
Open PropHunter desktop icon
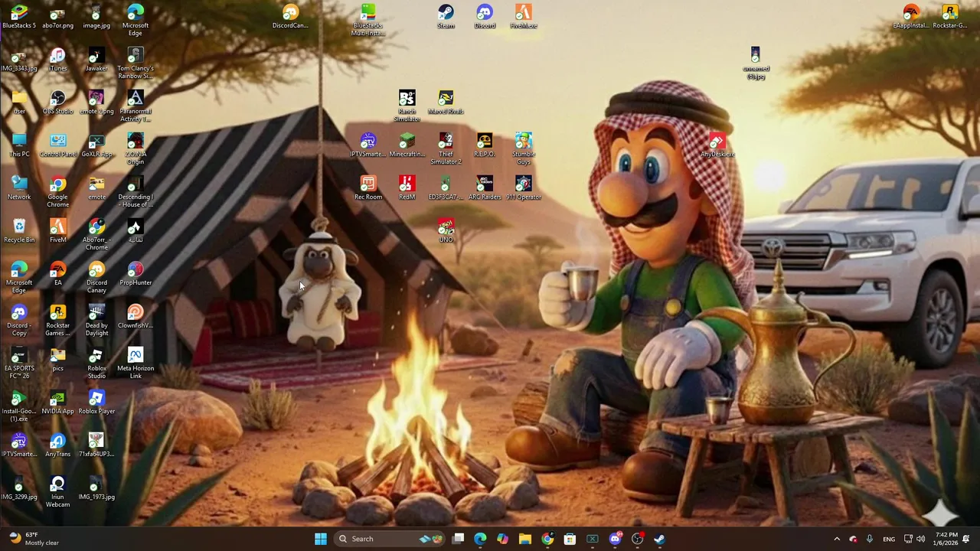(x=135, y=274)
